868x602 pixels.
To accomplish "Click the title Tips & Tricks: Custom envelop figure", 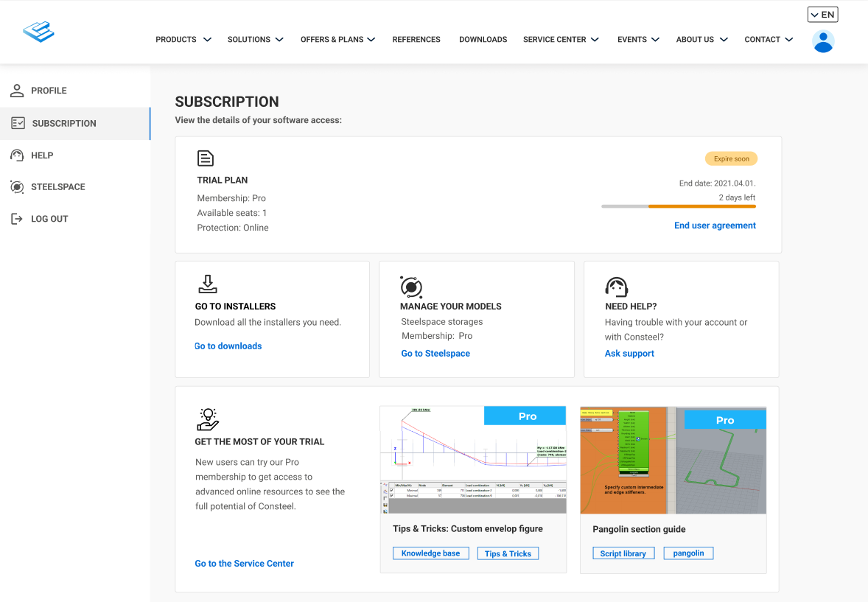I will tap(468, 529).
